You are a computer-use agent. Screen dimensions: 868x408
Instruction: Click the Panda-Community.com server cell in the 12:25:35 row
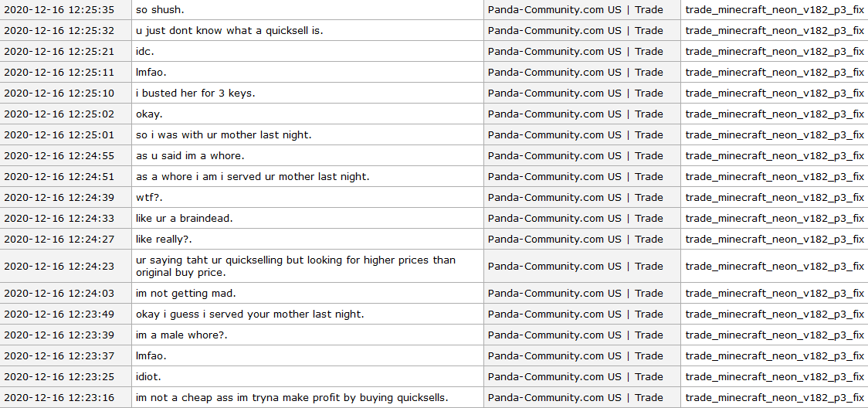coord(575,10)
